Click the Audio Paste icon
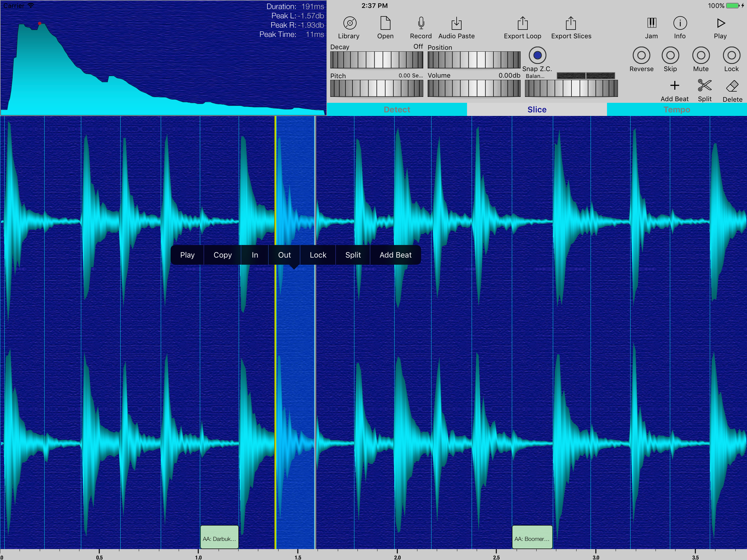Viewport: 747px width, 560px height. (x=456, y=23)
